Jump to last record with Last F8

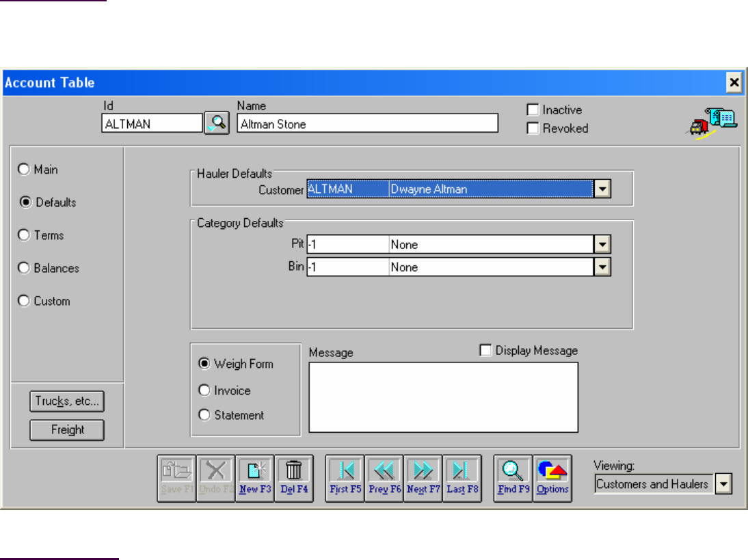tap(462, 478)
